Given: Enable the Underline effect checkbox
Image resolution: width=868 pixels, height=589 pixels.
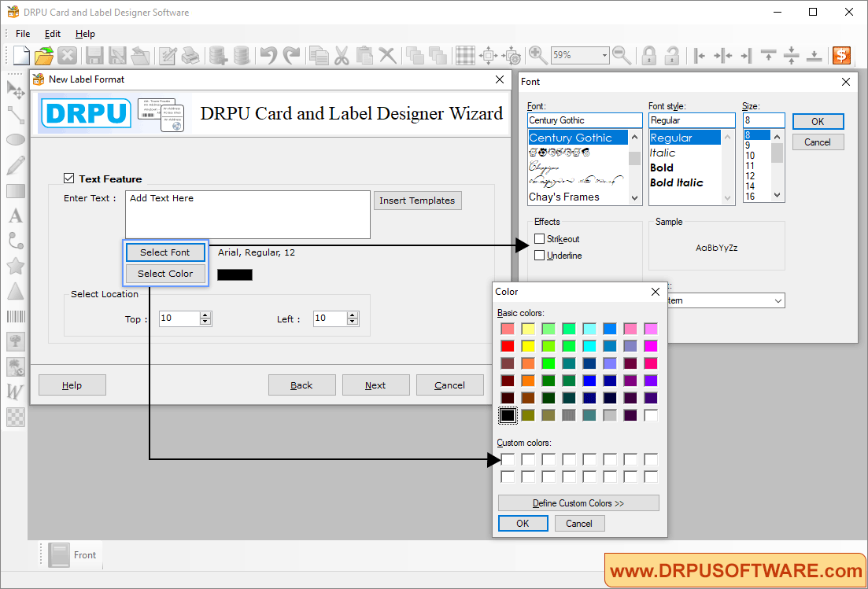Looking at the screenshot, I should pos(539,255).
